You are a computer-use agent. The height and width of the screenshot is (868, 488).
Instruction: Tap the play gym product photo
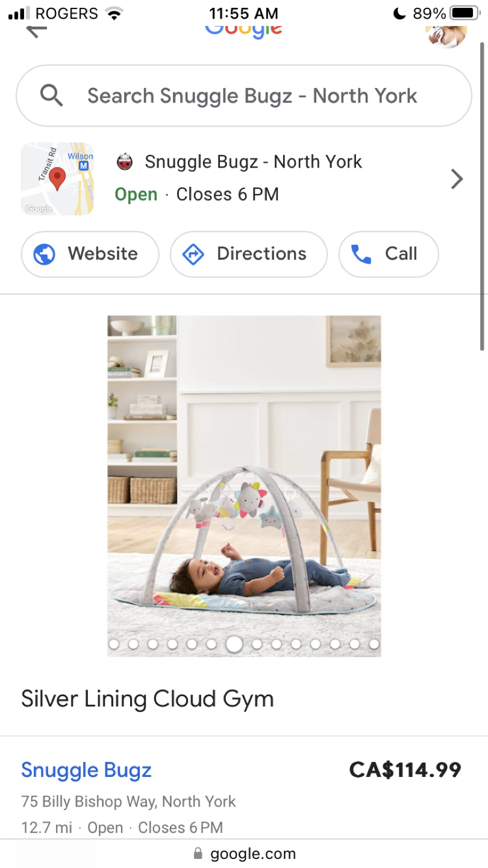click(244, 486)
